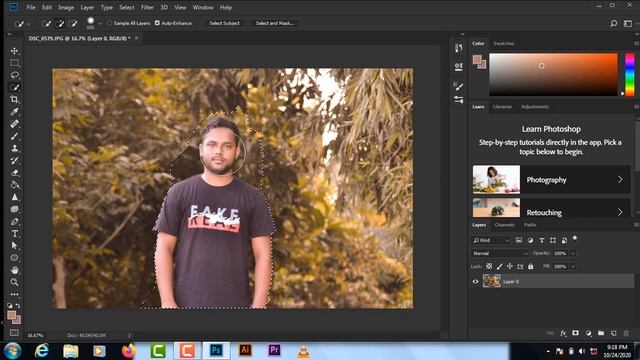The width and height of the screenshot is (640, 360).
Task: Open the workspace switcher icon
Action: coord(628,24)
